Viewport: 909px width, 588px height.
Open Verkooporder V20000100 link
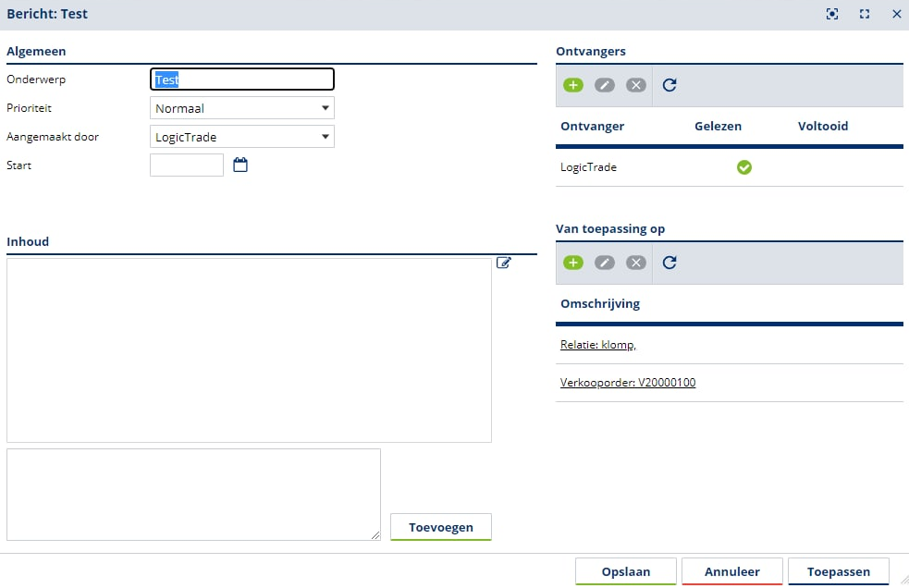pos(628,383)
